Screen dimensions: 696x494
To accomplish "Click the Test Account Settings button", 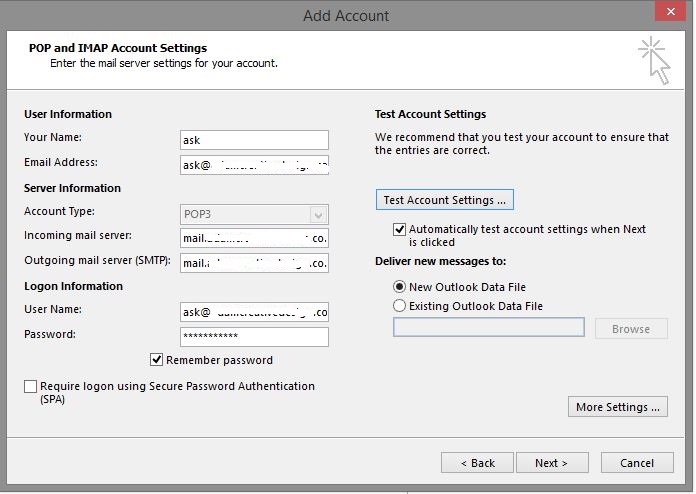I will coord(445,200).
